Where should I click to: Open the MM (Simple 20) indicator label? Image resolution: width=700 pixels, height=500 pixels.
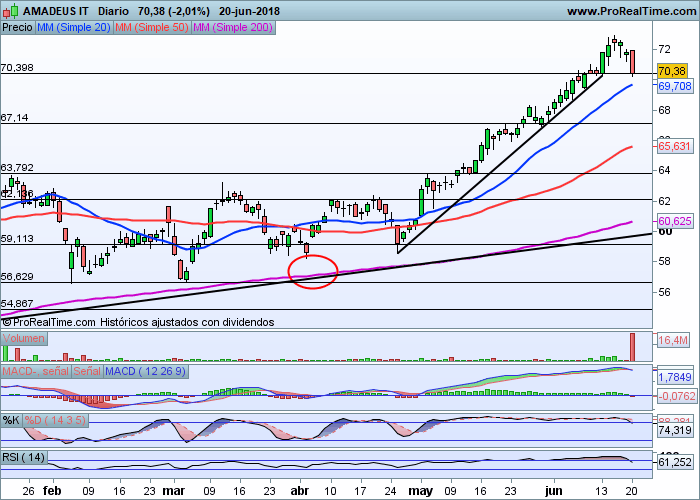[x=74, y=28]
